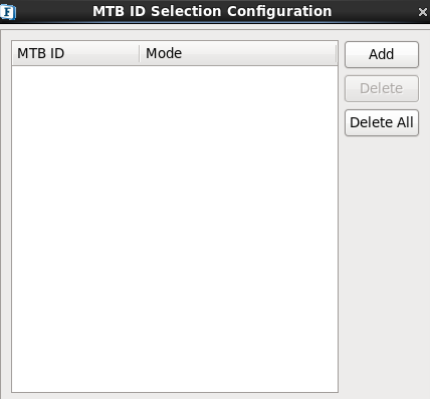Dismiss the dialog with the X button
430x399 pixels.
pos(423,12)
